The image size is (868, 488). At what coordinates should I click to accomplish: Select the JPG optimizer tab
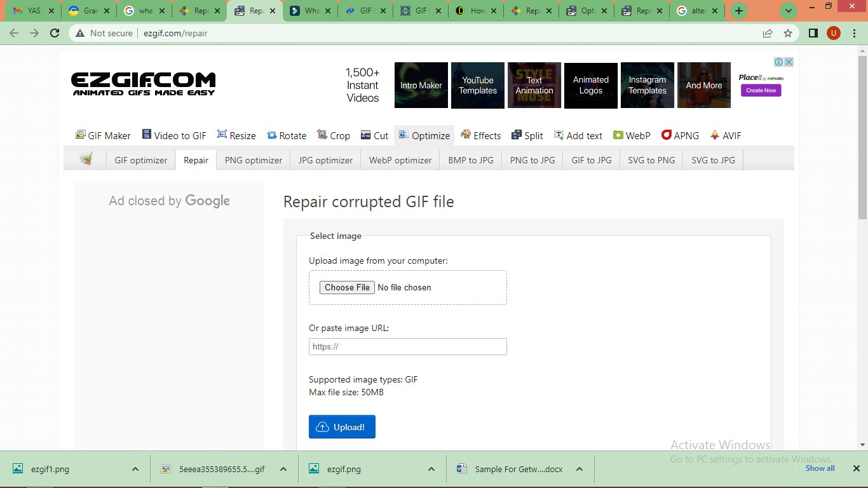pos(325,160)
